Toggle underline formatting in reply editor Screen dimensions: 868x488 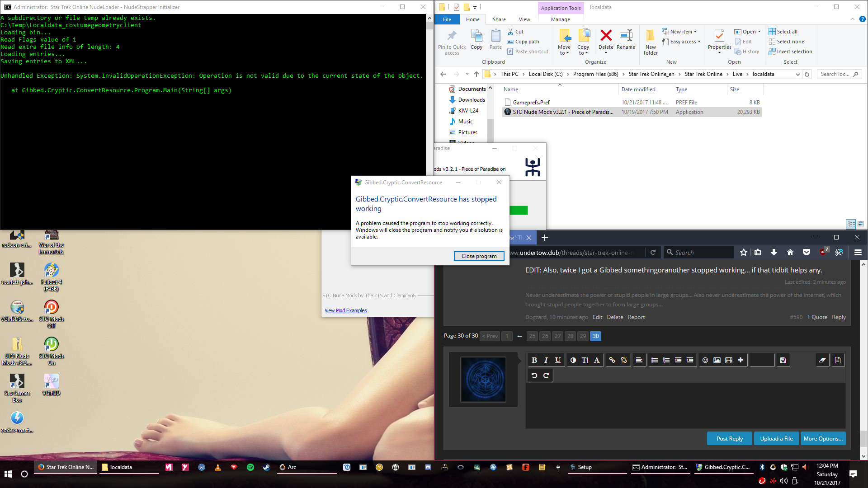pyautogui.click(x=558, y=360)
